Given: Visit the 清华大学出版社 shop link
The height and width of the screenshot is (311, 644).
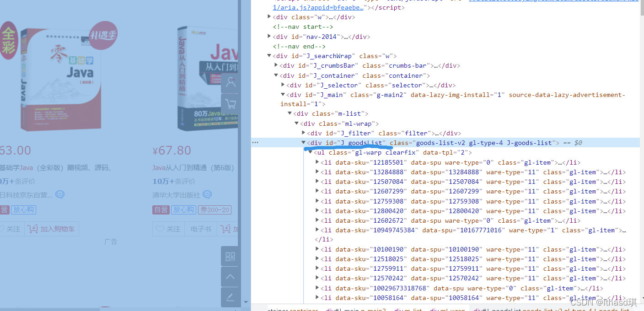Looking at the screenshot, I should 176,195.
